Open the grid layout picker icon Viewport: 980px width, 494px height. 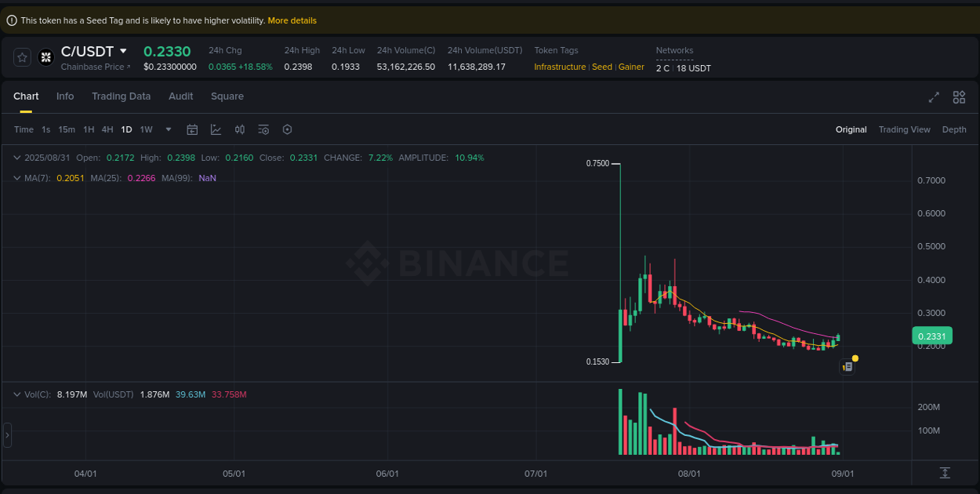tap(959, 97)
